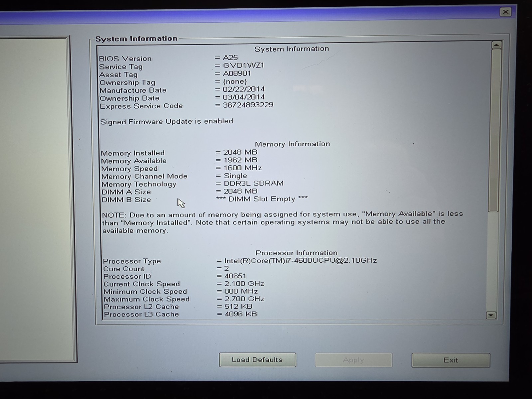Click Processor ID value 40651
Screen dimensions: 532x399
(235, 276)
